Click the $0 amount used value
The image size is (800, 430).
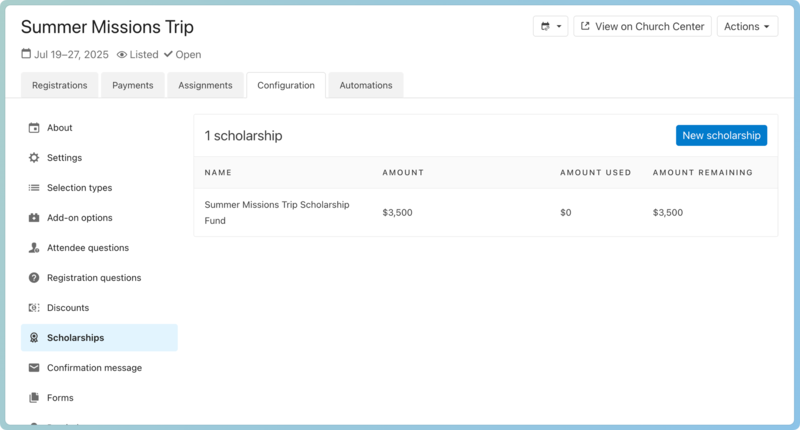click(565, 213)
